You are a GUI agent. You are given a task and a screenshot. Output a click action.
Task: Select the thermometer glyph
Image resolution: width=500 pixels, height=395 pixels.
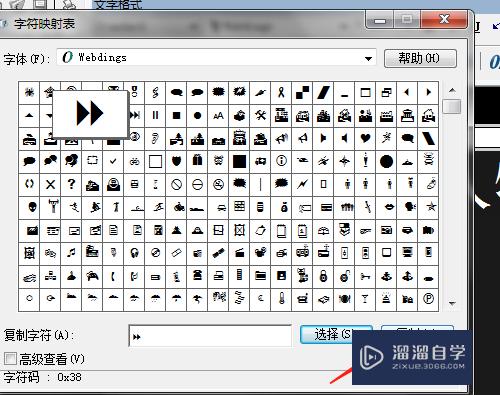pyautogui.click(x=281, y=299)
